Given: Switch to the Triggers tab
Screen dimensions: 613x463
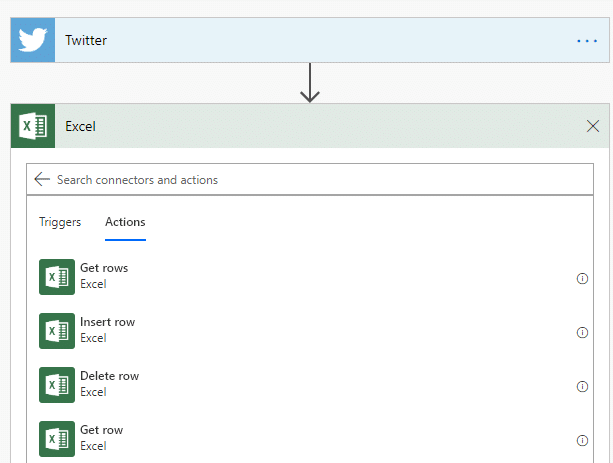Looking at the screenshot, I should [60, 222].
